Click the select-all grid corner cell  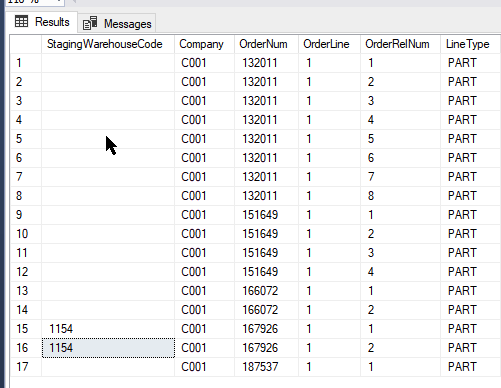point(26,44)
